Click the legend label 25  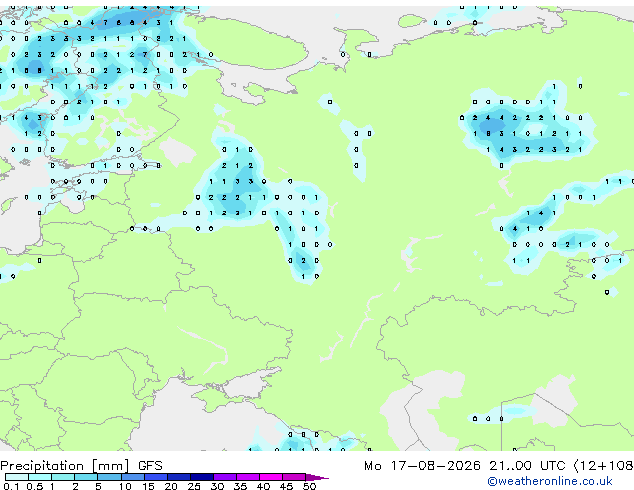click(x=194, y=486)
